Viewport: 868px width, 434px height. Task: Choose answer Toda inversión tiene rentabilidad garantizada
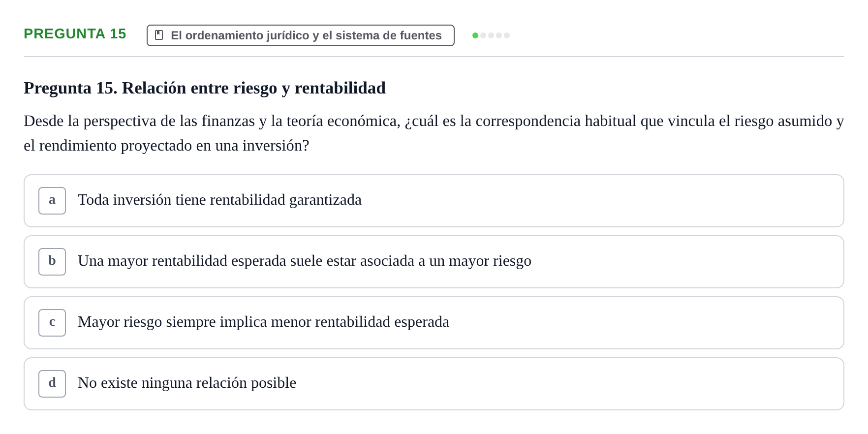(x=434, y=201)
